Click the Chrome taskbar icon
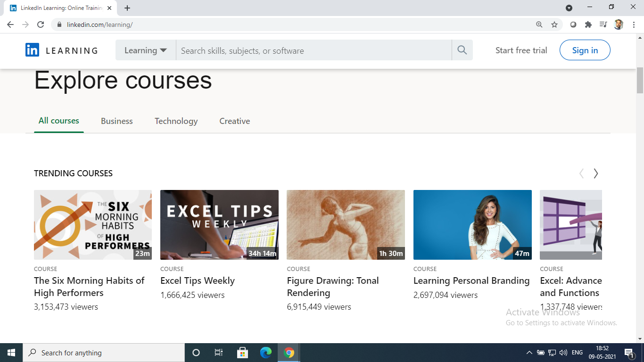This screenshot has width=644, height=362. (289, 353)
